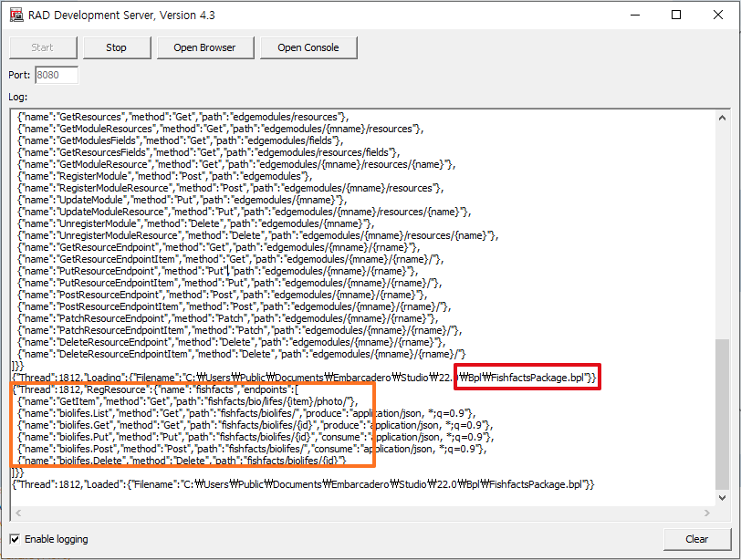Click the "PostResourceEndpoint" log line
The height and width of the screenshot is (560, 741).
point(222,295)
